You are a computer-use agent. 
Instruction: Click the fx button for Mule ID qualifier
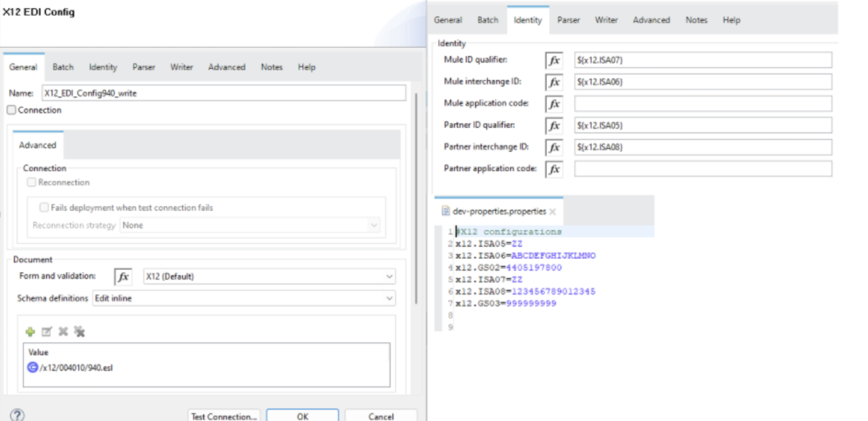(554, 60)
